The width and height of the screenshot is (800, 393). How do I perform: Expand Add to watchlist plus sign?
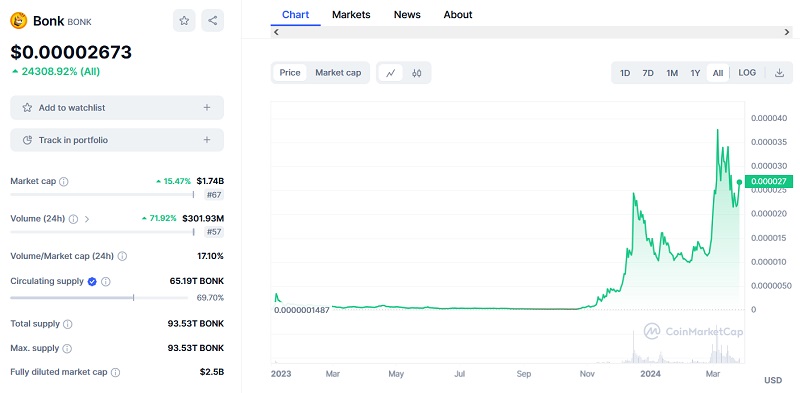(207, 108)
